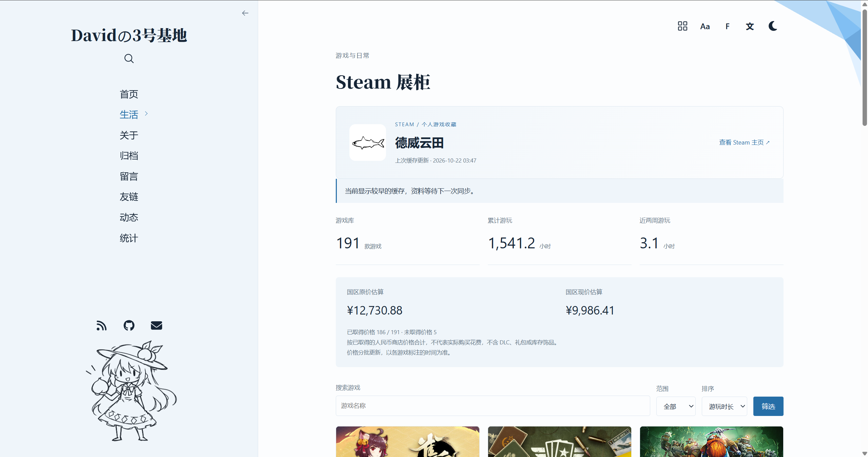Click the Davidの3号基地 site title

pyautogui.click(x=129, y=35)
